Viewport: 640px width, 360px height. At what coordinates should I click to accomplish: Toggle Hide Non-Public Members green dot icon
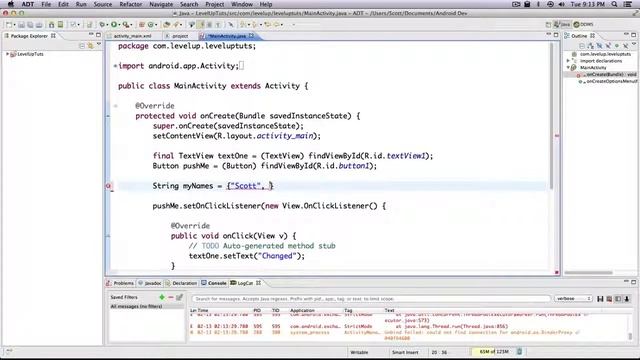[x=617, y=46]
